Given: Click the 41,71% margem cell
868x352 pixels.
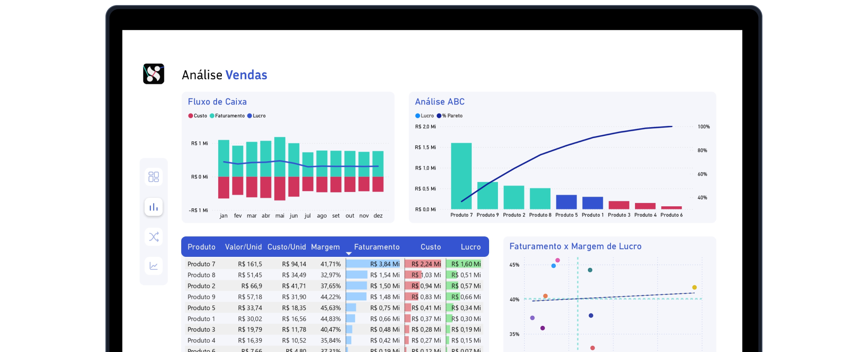Looking at the screenshot, I should pos(331,264).
